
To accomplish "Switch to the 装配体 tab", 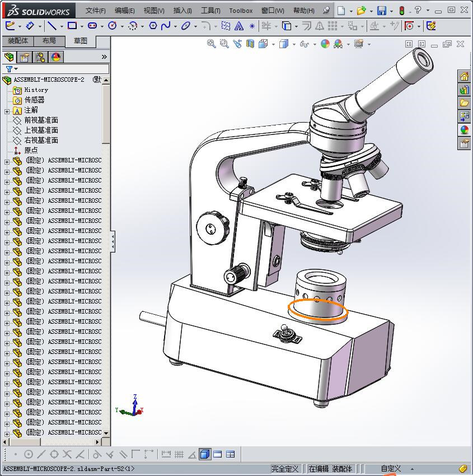I will click(x=18, y=41).
